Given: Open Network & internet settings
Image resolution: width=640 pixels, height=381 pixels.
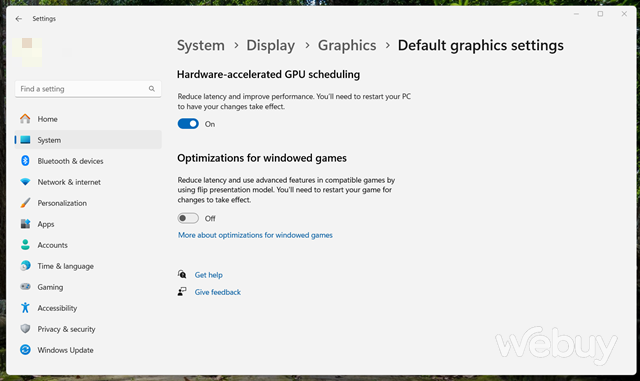Looking at the screenshot, I should (88, 182).
